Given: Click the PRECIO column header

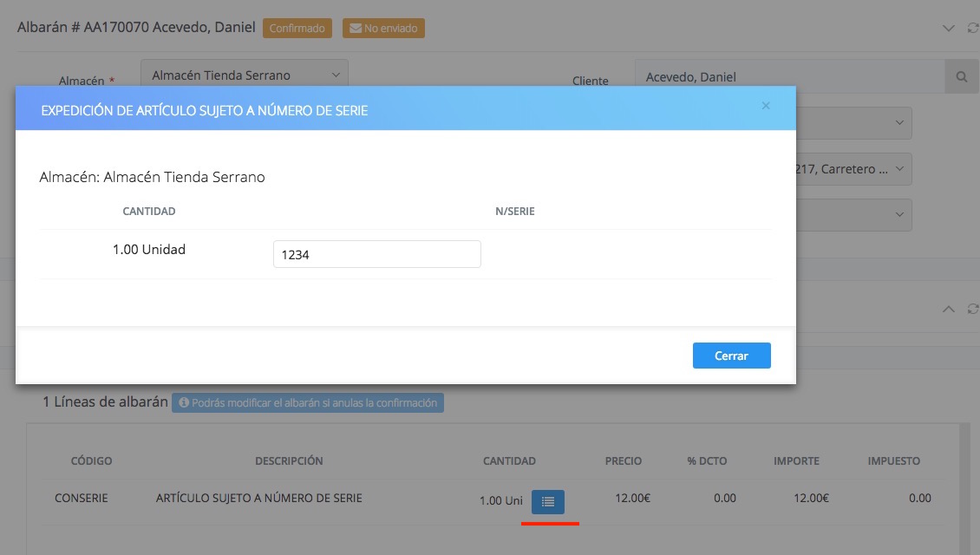Looking at the screenshot, I should tap(624, 461).
